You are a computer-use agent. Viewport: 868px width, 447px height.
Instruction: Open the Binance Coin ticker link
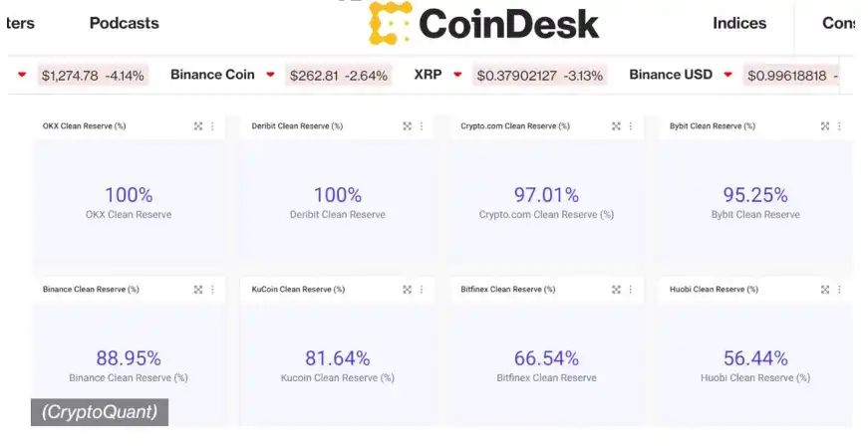click(x=212, y=75)
